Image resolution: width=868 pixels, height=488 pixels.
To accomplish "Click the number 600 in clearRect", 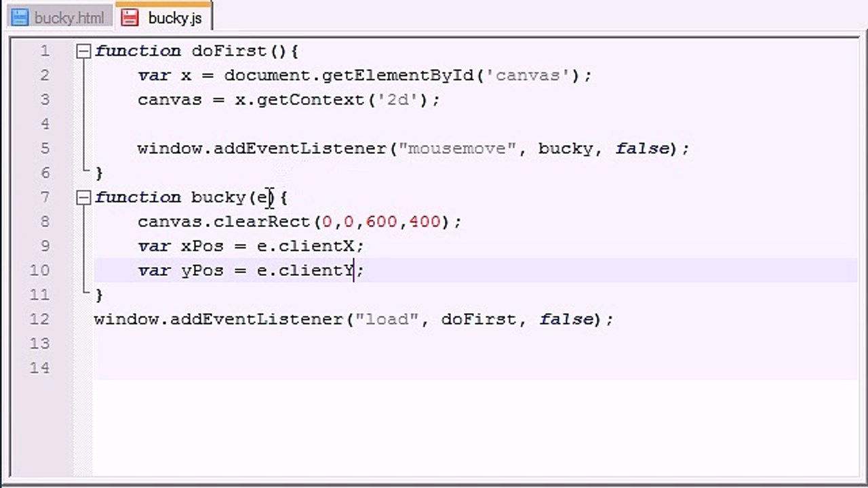I will pos(381,222).
